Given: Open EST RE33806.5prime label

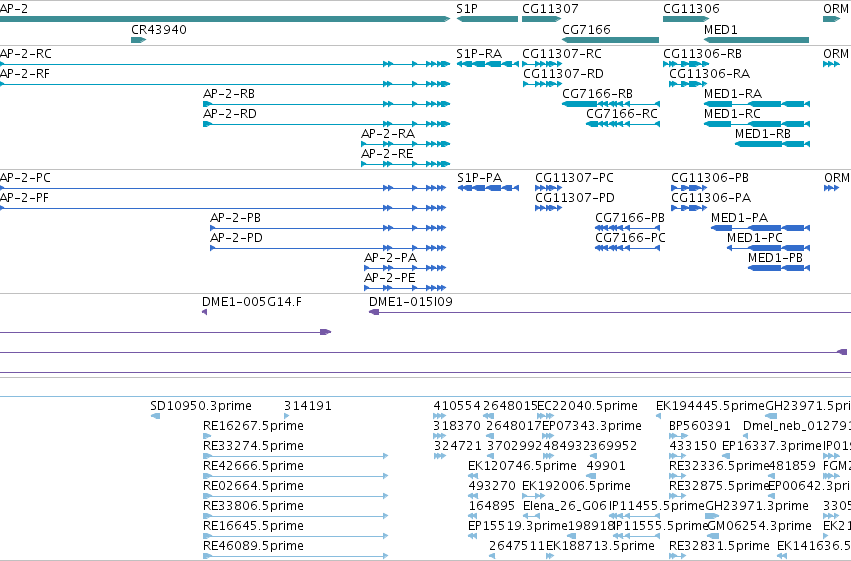Looking at the screenshot, I should pyautogui.click(x=253, y=506).
